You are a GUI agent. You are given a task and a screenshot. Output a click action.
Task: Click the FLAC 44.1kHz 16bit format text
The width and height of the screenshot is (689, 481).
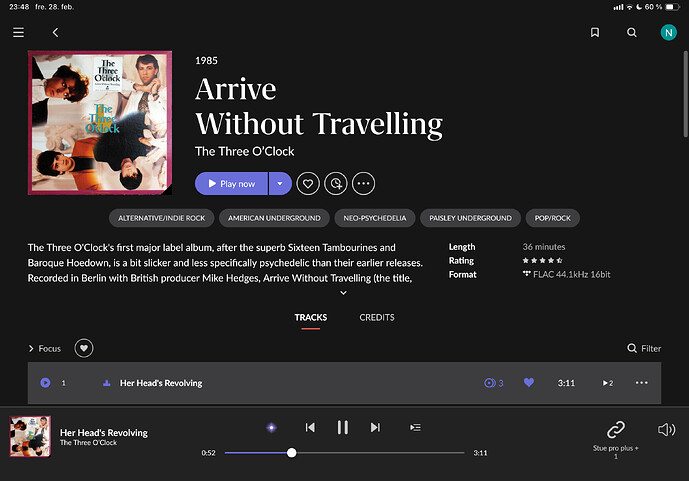[571, 275]
